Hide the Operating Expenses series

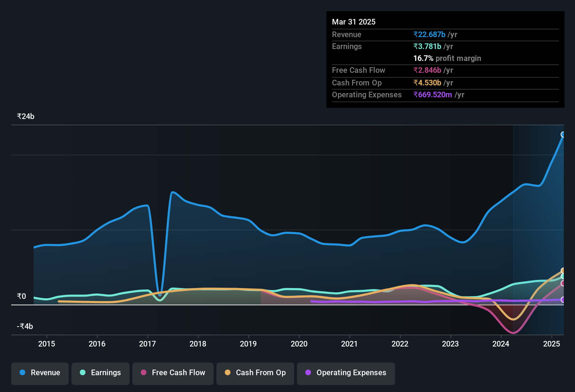click(x=346, y=373)
